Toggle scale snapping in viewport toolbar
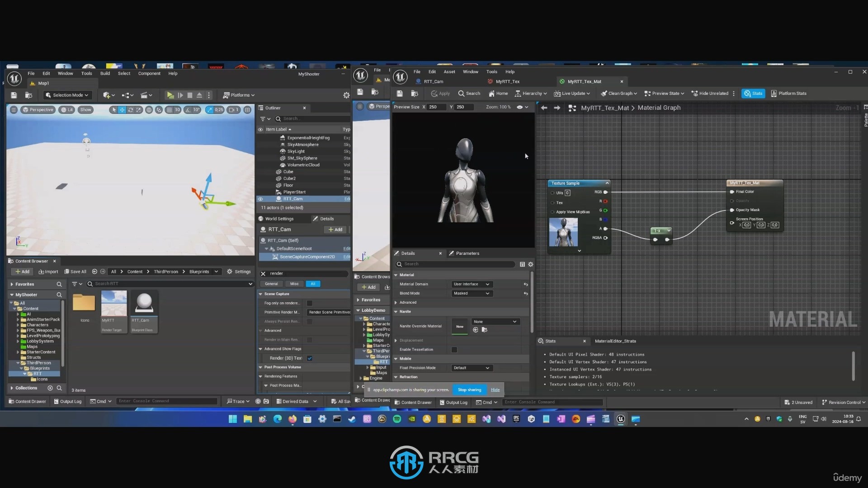The width and height of the screenshot is (868, 488). (210, 110)
